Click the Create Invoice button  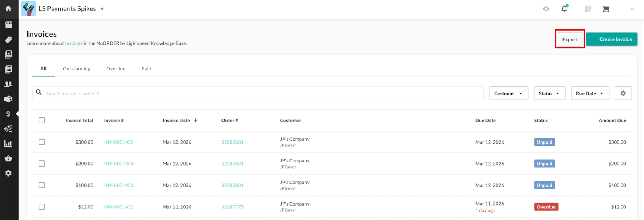pyautogui.click(x=611, y=39)
